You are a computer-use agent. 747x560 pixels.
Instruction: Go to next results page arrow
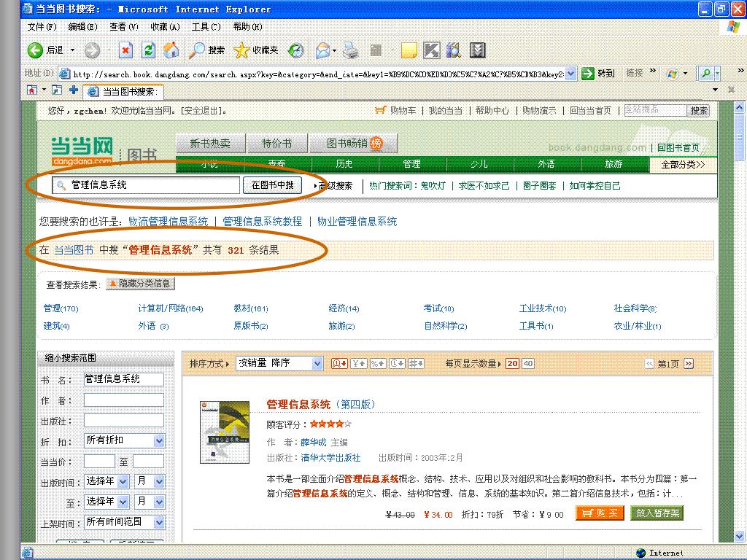point(689,364)
